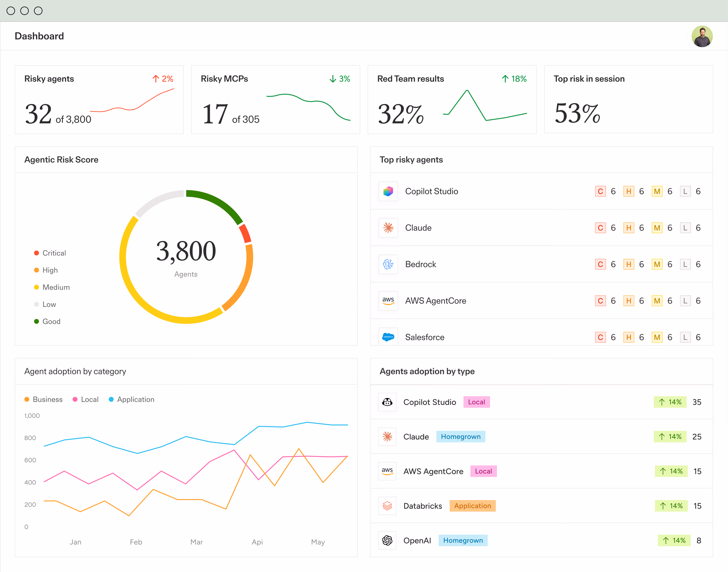
Task: Click the High H badge in the Copilot Studio row
Action: point(629,191)
